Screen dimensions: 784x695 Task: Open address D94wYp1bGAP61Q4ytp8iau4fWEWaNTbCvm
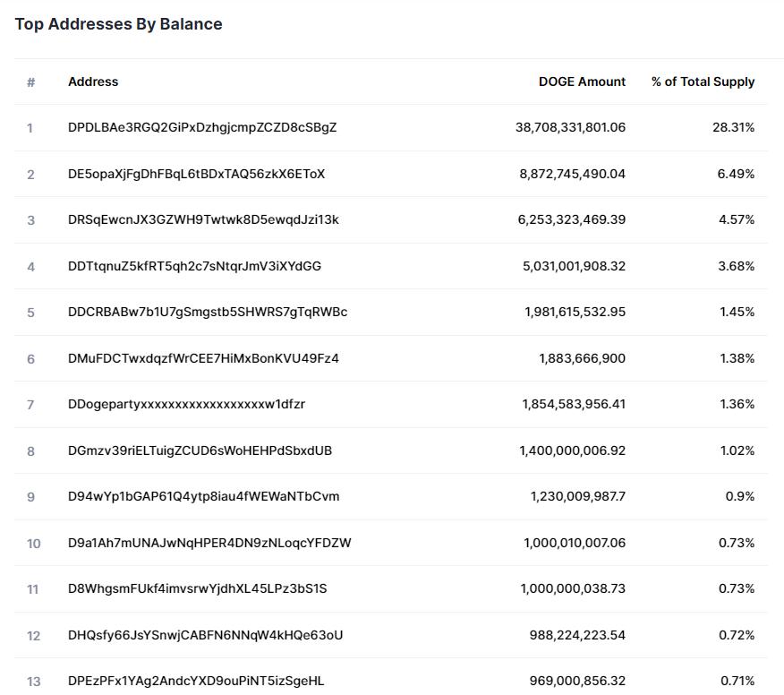[203, 496]
